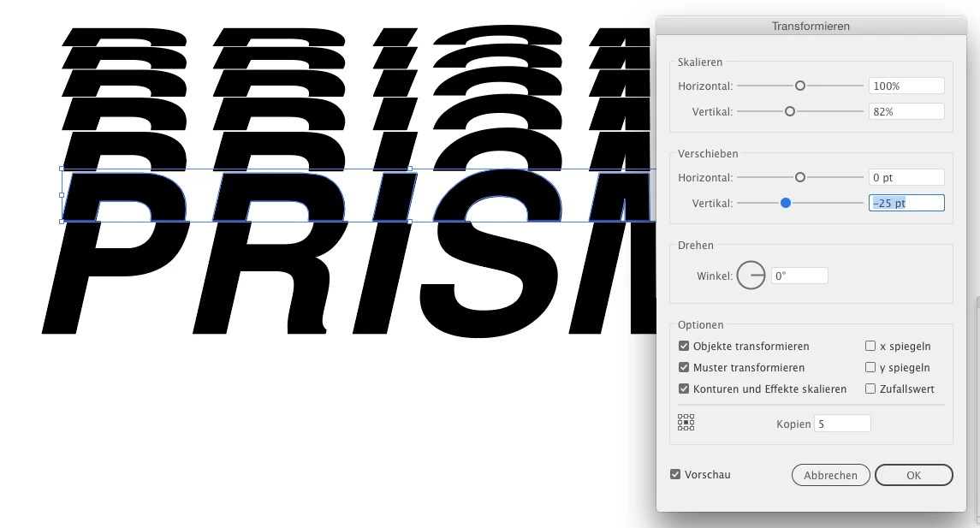Viewport: 980px width, 528px height.
Task: Enable y spiegeln checkbox
Action: tap(870, 367)
